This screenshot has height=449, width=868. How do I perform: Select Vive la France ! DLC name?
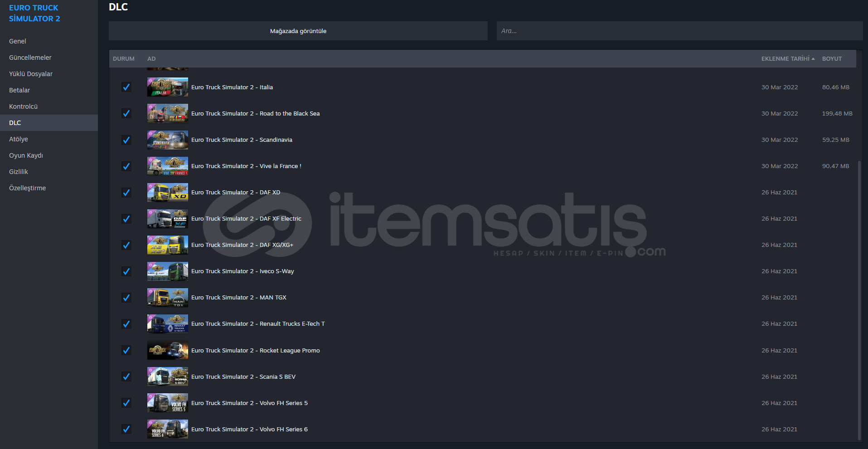tap(246, 166)
